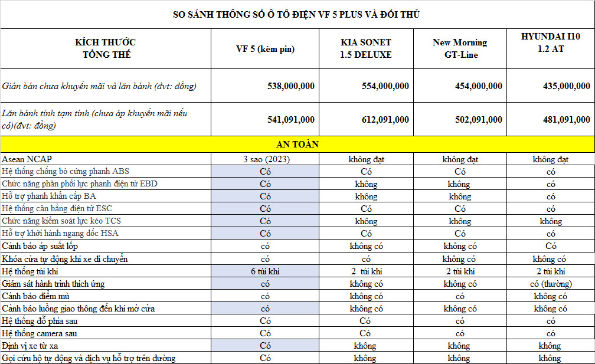Select Hyundai I10's 'không đạt' Asean NCAP cell
The image size is (595, 364).
(550, 159)
